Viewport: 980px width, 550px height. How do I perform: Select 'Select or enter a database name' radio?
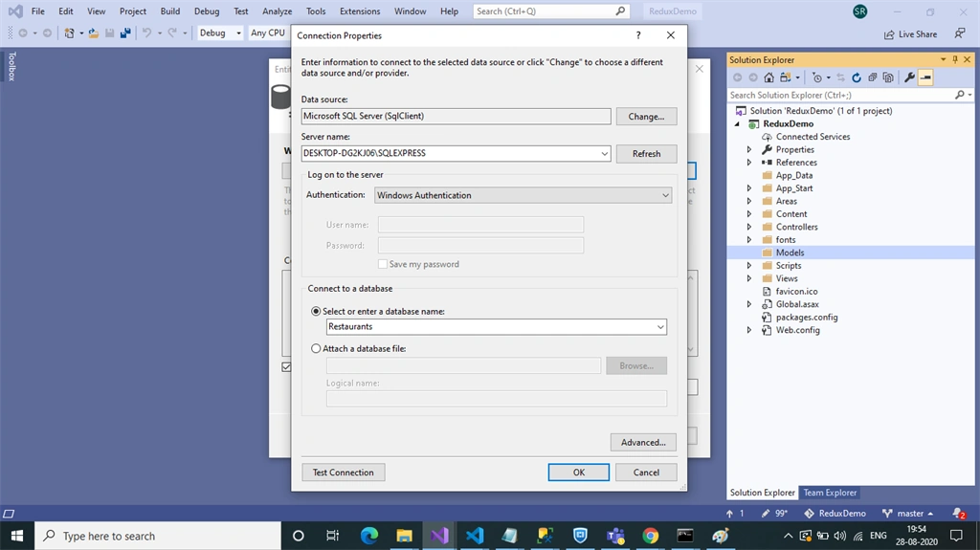316,311
